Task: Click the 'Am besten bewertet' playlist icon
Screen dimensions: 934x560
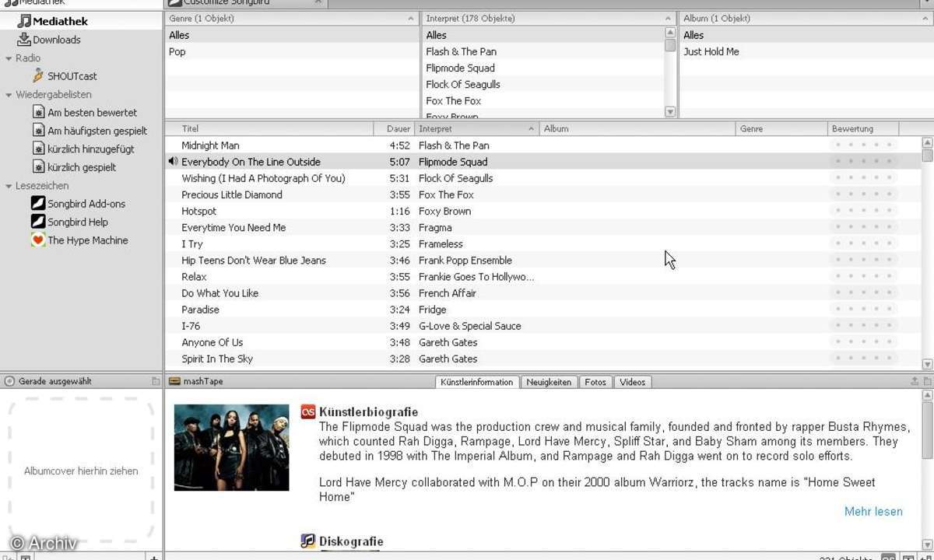Action: (39, 113)
